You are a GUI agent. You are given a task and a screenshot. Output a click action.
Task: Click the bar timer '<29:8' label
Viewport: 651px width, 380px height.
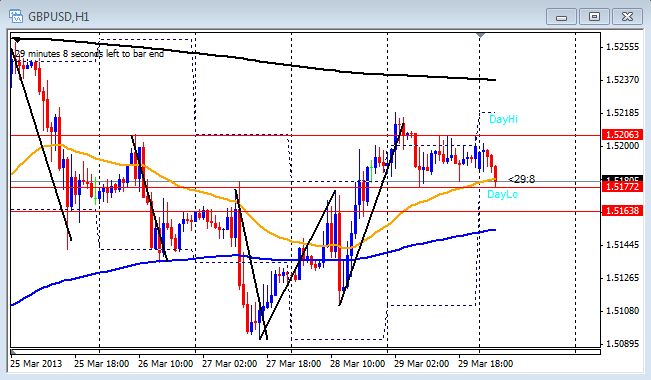[x=521, y=179]
